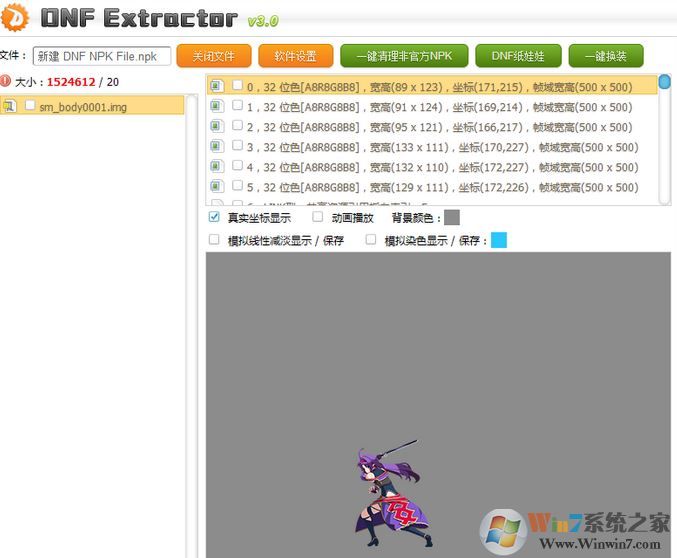
Task: Select frame 1 row with 宽高(91 x 124)
Action: coord(432,106)
